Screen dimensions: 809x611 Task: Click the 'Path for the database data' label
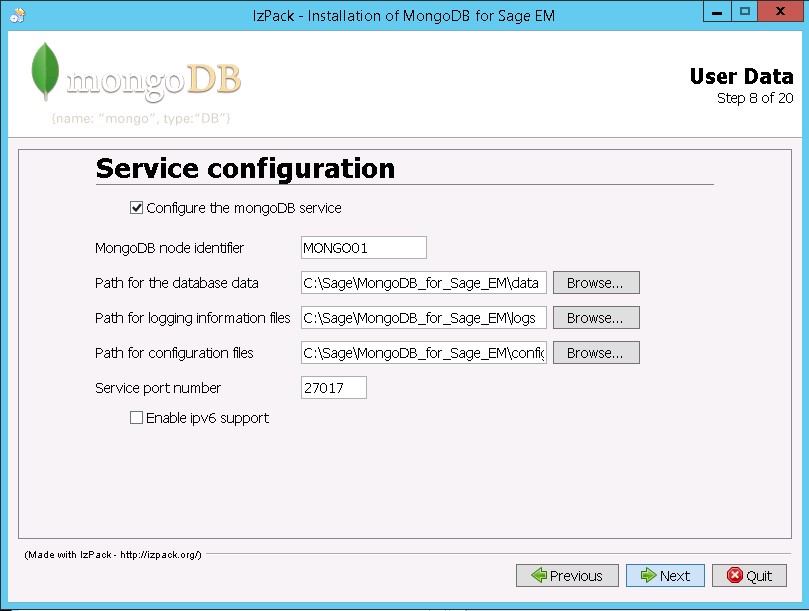[x=176, y=283]
